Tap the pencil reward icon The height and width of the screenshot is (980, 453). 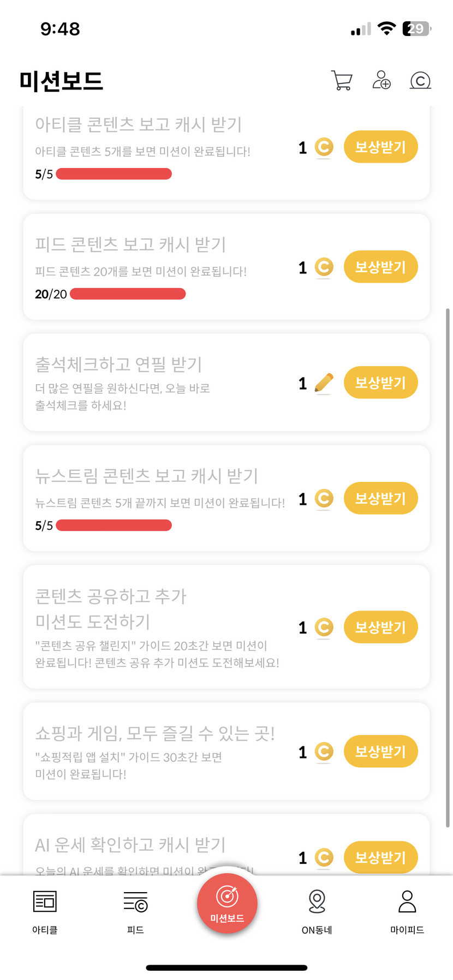[x=324, y=383]
